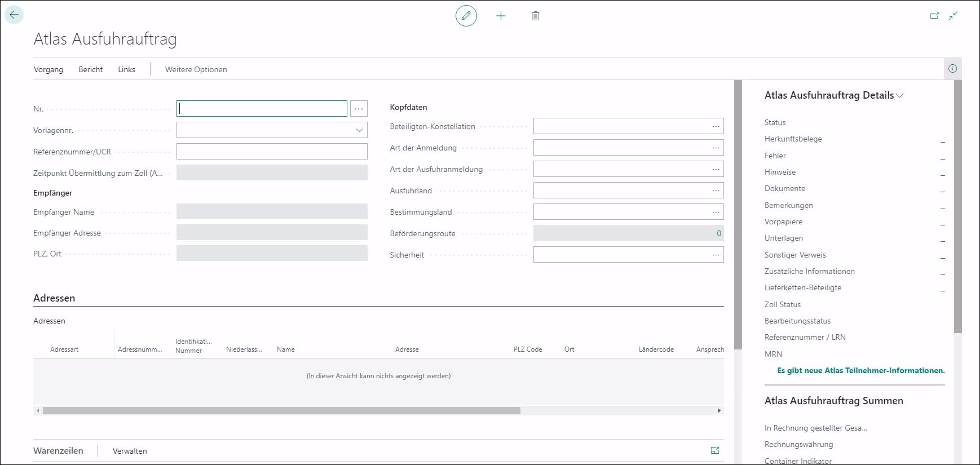The height and width of the screenshot is (465, 980).
Task: Click the Fehler value link
Action: [x=942, y=156]
